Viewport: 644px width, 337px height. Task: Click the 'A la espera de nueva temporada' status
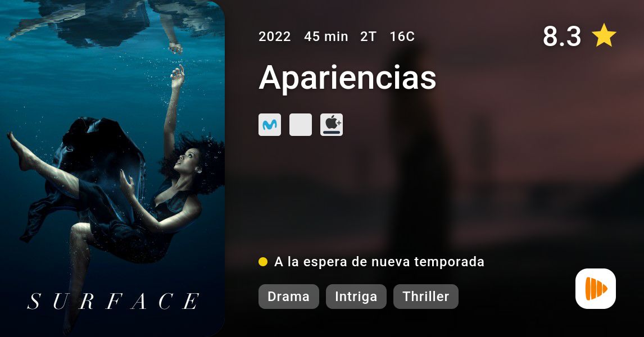[x=379, y=262]
